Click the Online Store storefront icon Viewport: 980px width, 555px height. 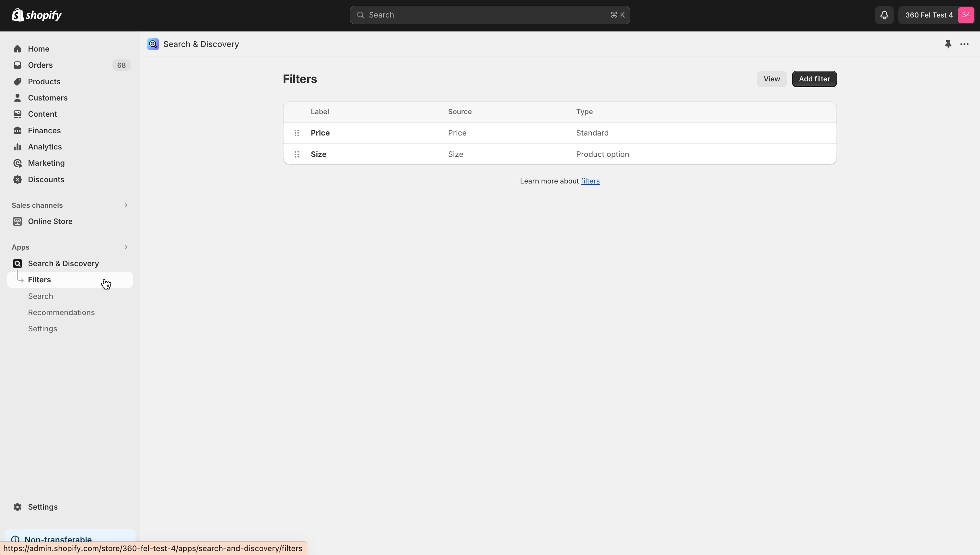(x=17, y=221)
